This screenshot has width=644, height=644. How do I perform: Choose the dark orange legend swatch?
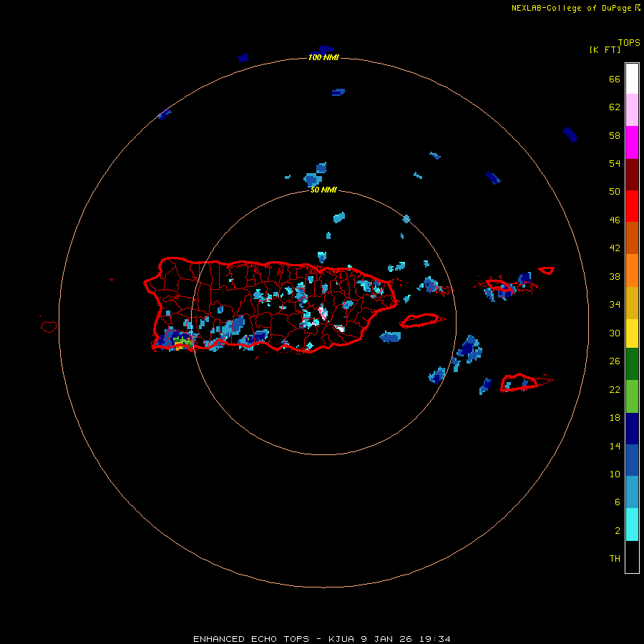click(632, 238)
